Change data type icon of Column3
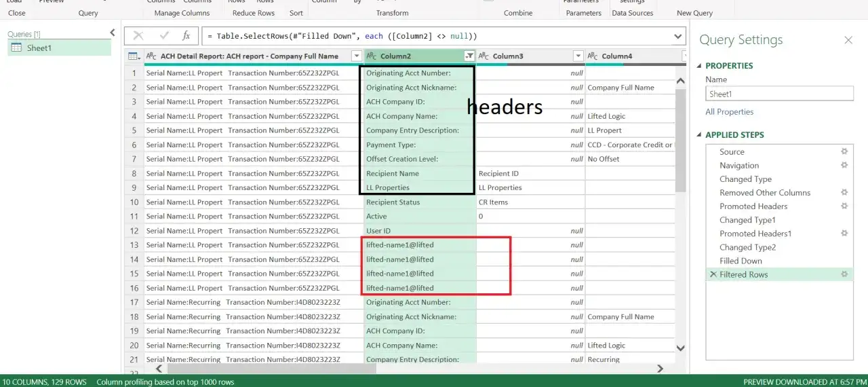Viewport: 868px width, 387px height. click(484, 56)
